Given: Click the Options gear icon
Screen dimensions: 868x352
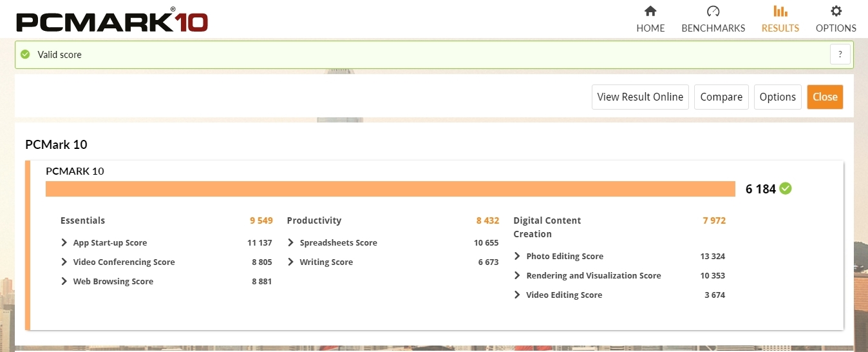Looking at the screenshot, I should (x=836, y=11).
